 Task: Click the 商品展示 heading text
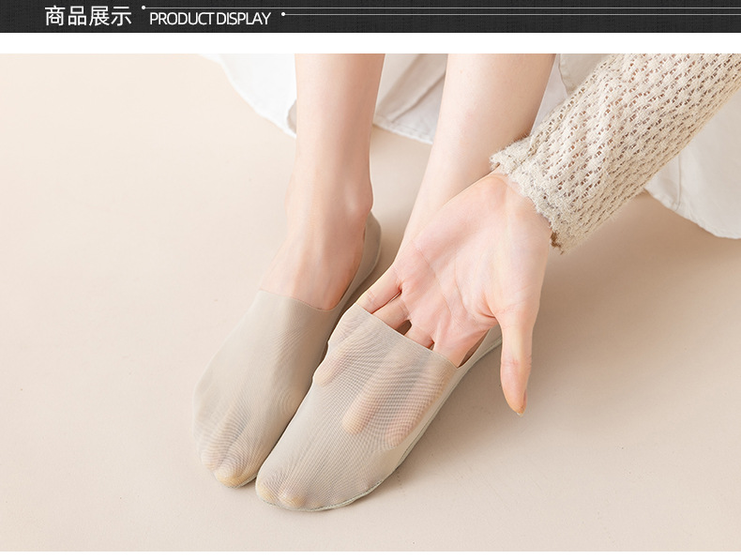88,17
